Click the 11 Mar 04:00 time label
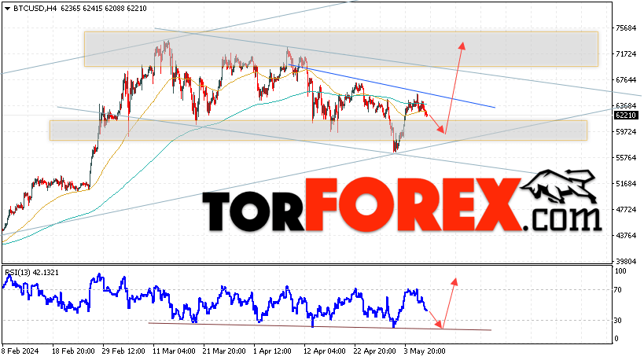The width and height of the screenshot is (644, 360). (x=174, y=351)
